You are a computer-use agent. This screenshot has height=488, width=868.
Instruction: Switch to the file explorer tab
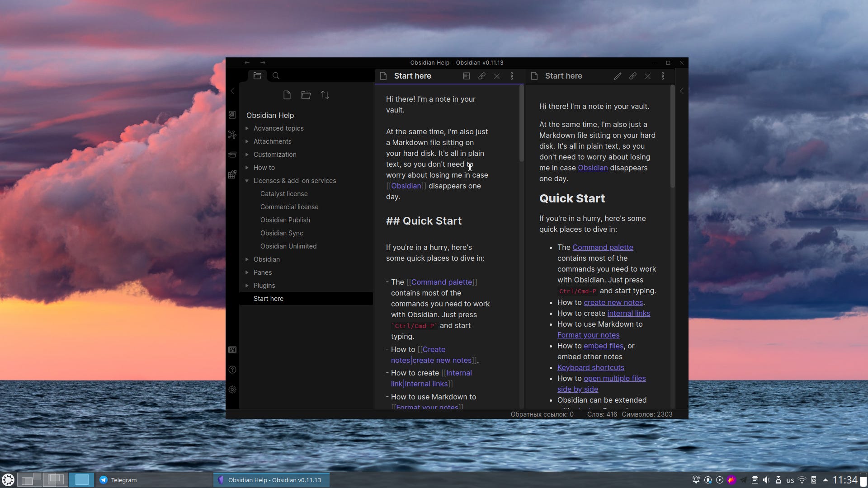(x=258, y=75)
